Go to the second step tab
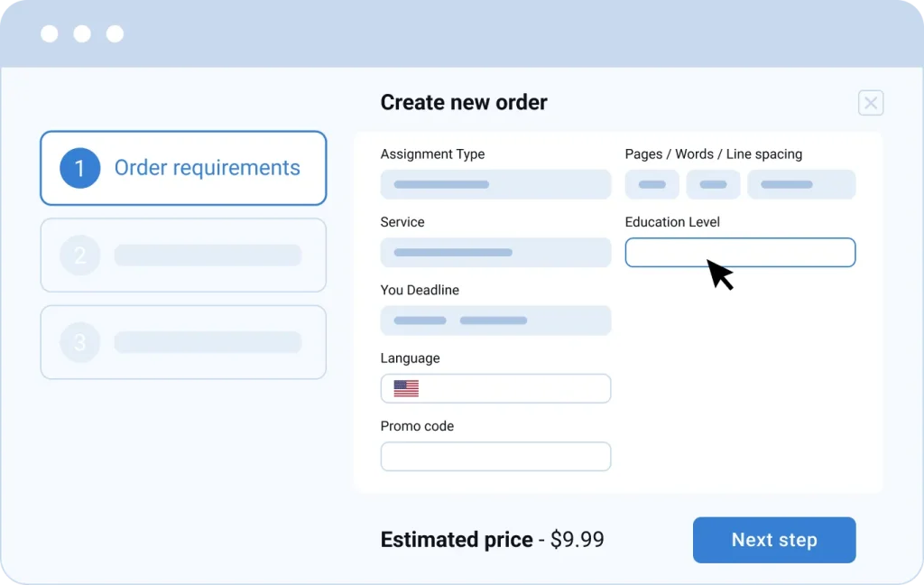924x585 pixels. tap(183, 255)
